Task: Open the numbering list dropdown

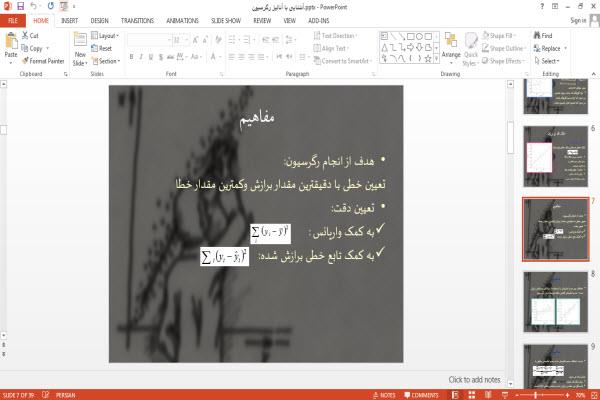Action: [254, 40]
